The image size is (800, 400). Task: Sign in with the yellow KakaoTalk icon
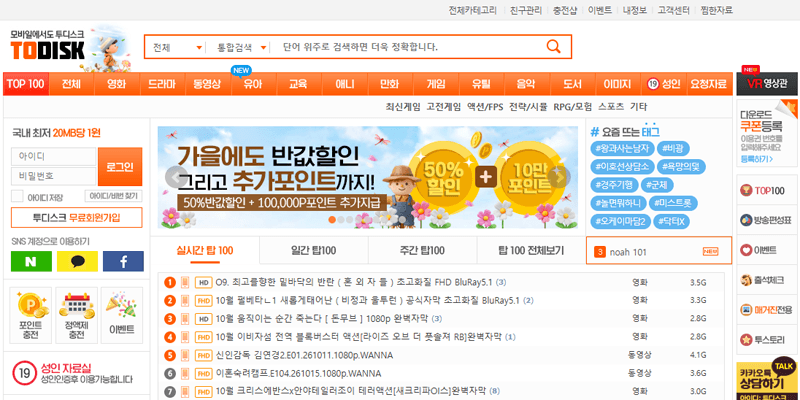[x=77, y=261]
